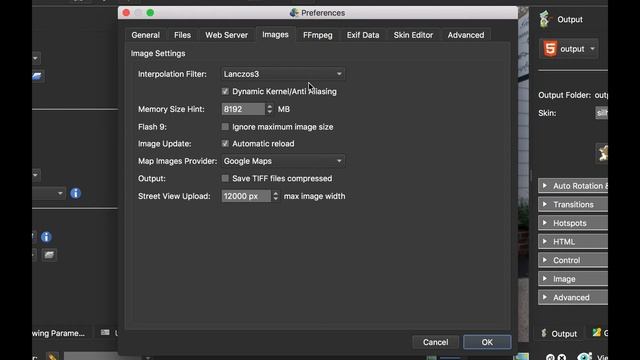Expand the Auto Rotation section
The image size is (640, 360).
pos(573,186)
